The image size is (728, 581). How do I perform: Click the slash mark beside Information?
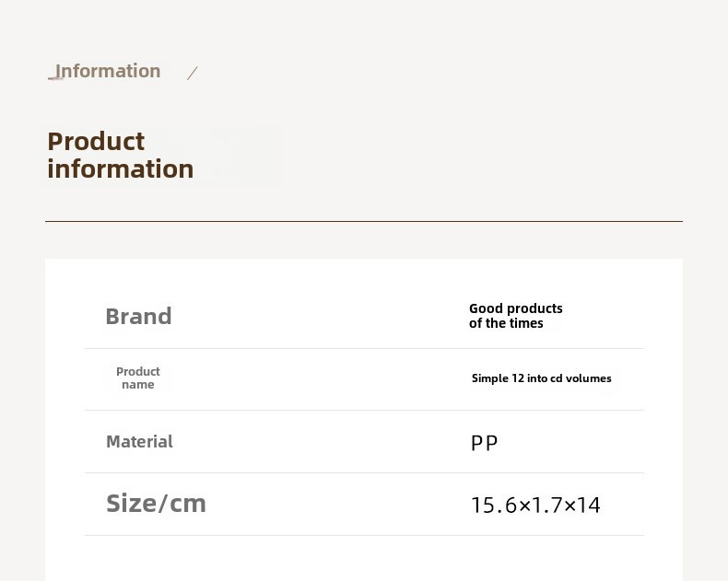point(193,73)
